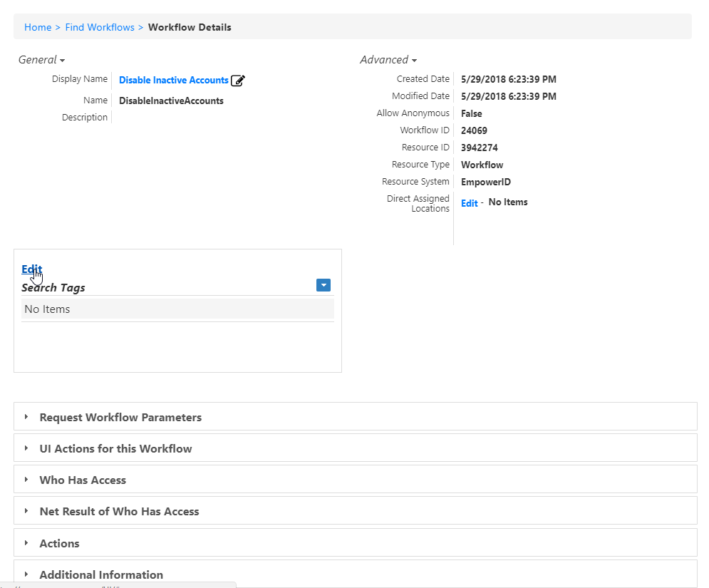Open the Advanced section dropdown
Image resolution: width=709 pixels, height=588 pixels.
(414, 61)
